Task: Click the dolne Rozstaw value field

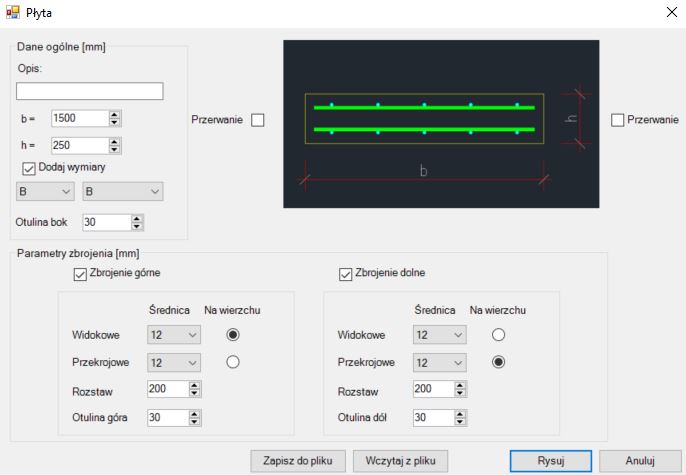Action: click(x=434, y=389)
